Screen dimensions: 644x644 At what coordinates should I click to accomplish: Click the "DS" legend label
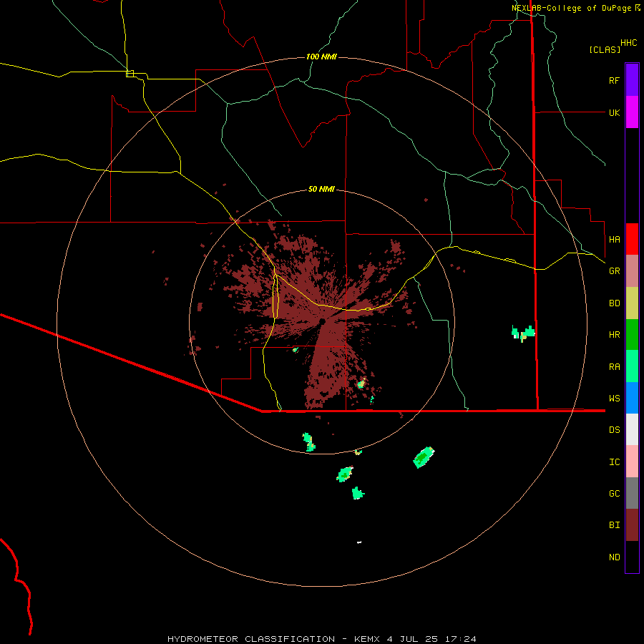point(615,430)
